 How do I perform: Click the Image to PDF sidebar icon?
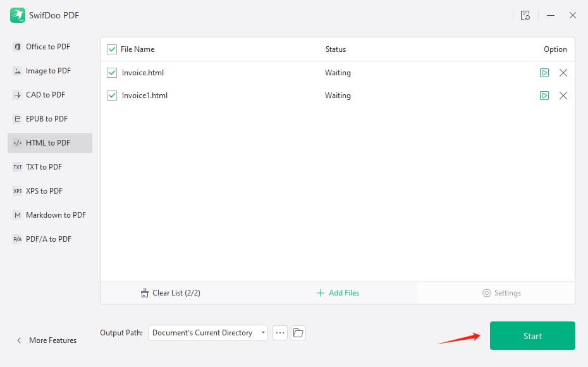[x=17, y=70]
